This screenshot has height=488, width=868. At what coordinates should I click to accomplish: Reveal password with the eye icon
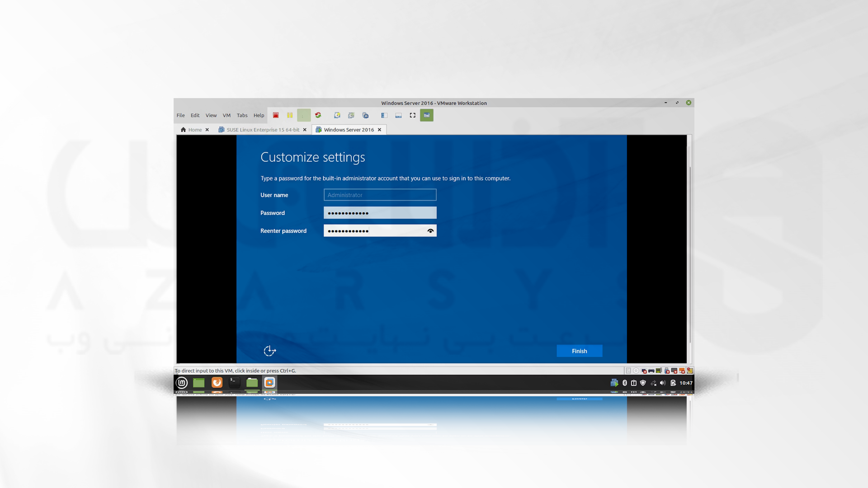click(x=430, y=231)
